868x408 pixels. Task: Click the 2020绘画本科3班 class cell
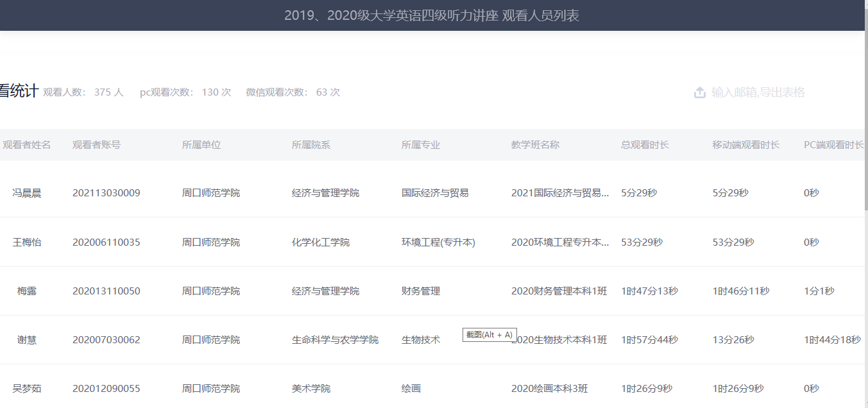(549, 389)
